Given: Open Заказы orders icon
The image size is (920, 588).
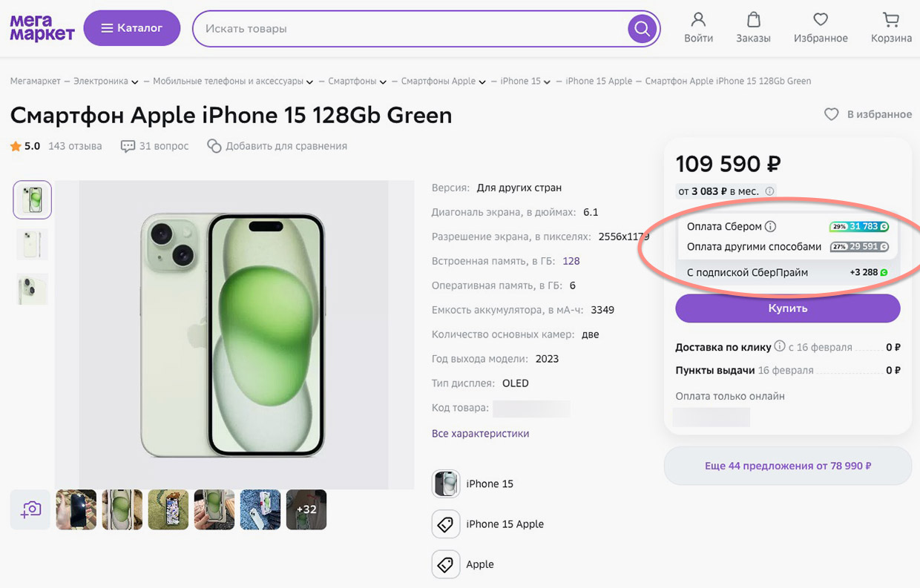Looking at the screenshot, I should click(x=753, y=21).
